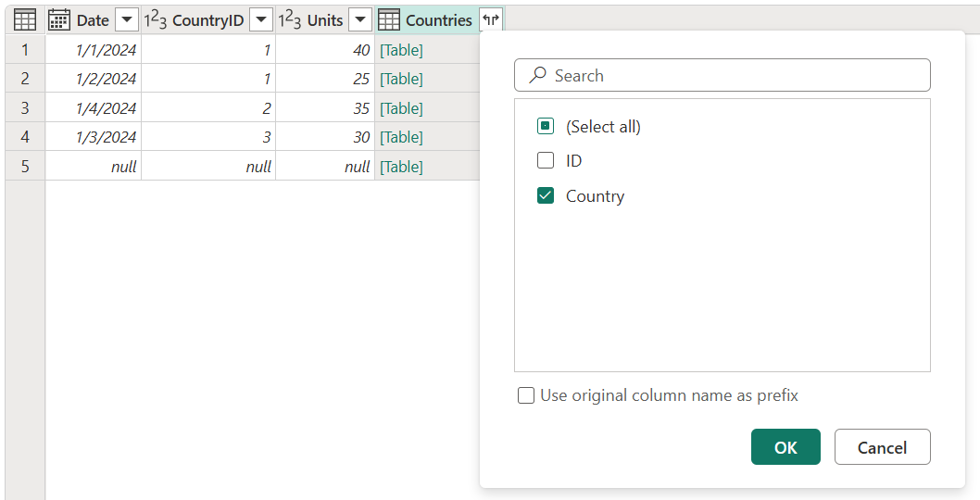Select the Units column header

click(x=325, y=20)
